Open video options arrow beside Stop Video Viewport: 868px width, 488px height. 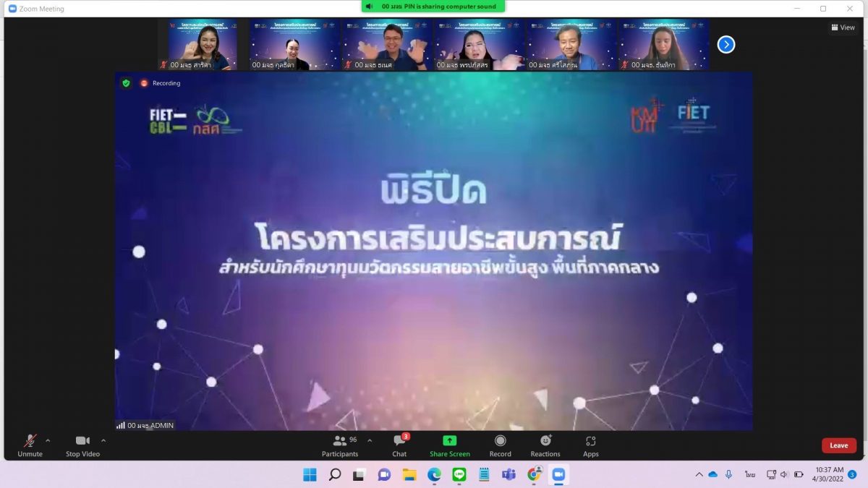tap(103, 440)
